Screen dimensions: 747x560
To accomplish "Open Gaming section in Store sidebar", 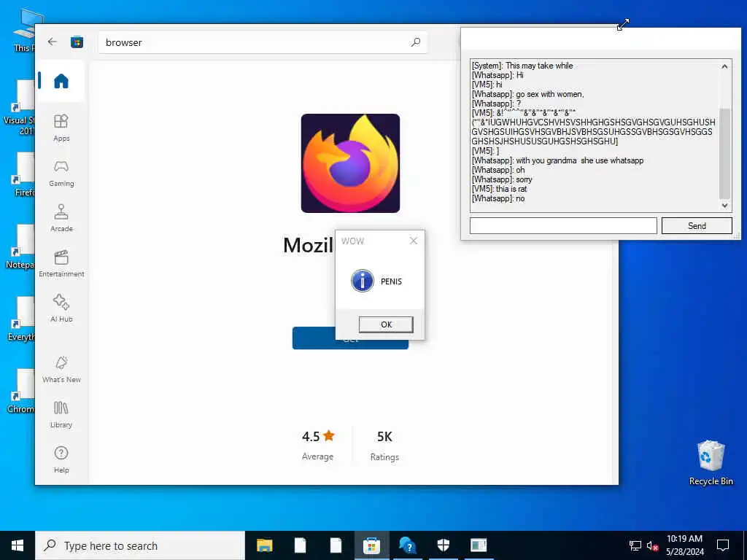I will point(61,174).
